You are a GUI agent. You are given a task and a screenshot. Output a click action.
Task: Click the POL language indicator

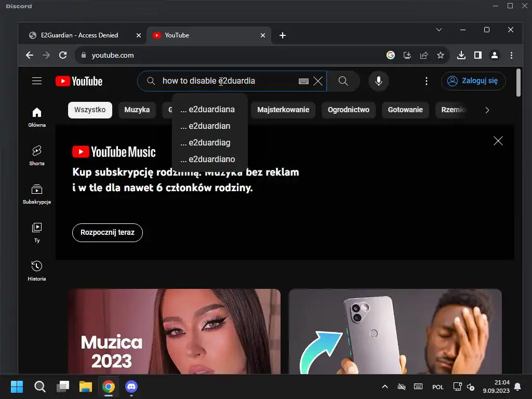(437, 387)
